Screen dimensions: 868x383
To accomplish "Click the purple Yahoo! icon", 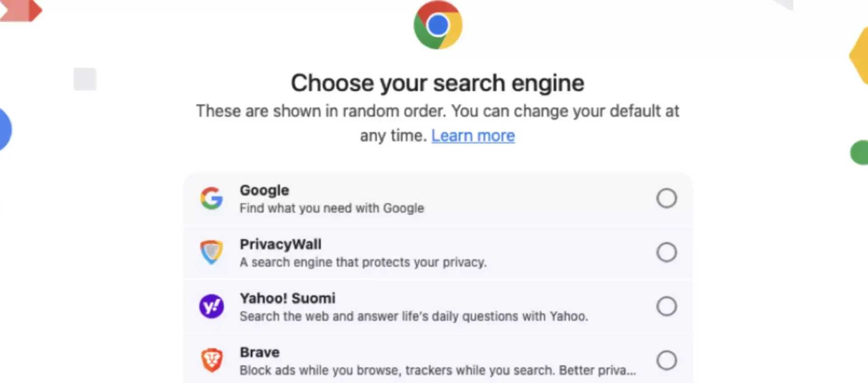I will (211, 306).
